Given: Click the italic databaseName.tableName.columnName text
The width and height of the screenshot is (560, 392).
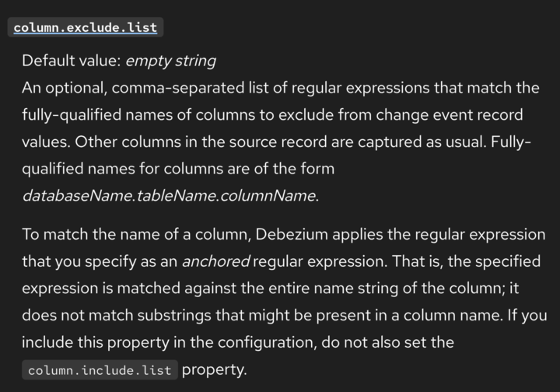Looking at the screenshot, I should [x=170, y=195].
